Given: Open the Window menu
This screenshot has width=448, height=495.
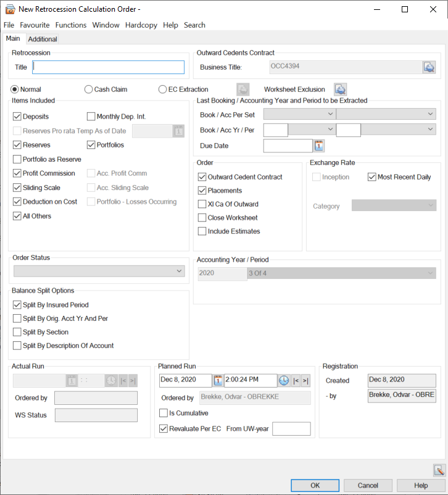Looking at the screenshot, I should (x=106, y=25).
